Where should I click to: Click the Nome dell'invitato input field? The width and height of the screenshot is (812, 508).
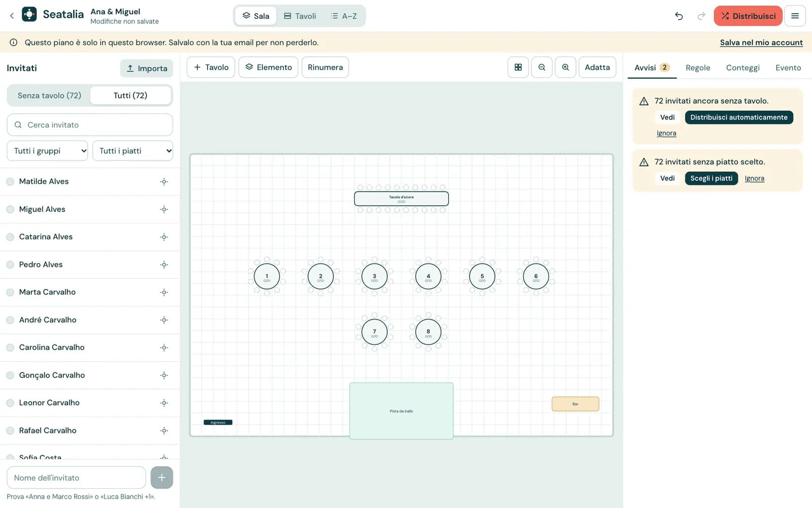76,478
